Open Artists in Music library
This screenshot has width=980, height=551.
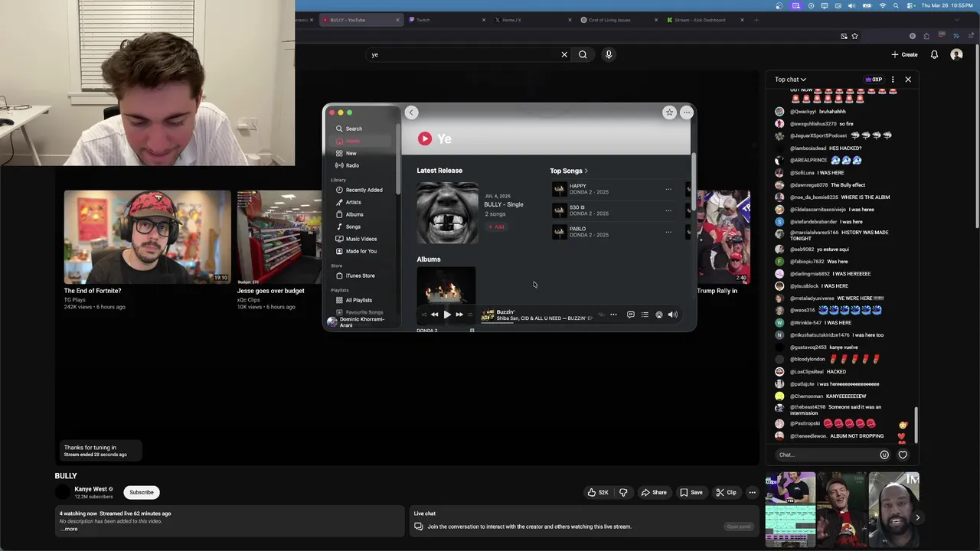361,202
